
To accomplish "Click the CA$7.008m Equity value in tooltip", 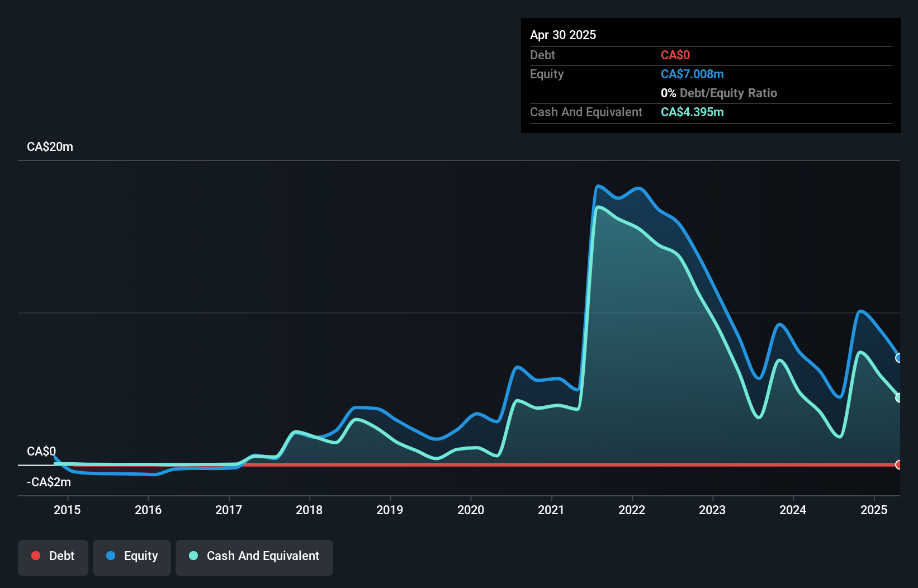I will (x=692, y=74).
